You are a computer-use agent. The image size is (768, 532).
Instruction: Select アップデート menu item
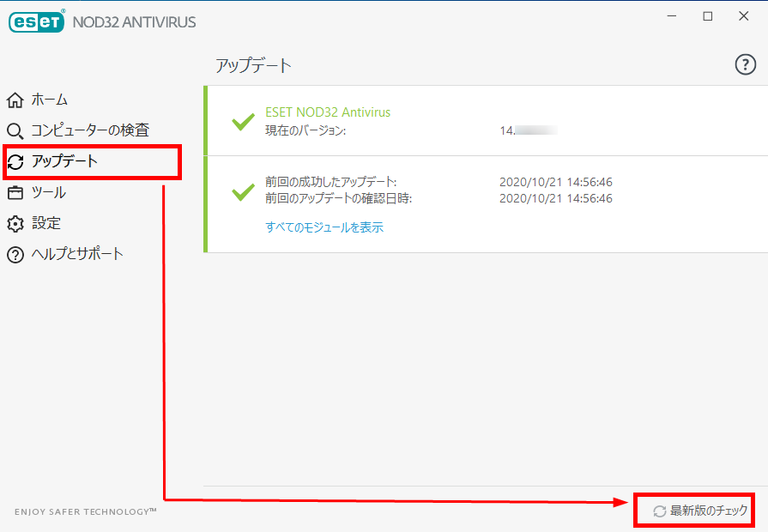(x=64, y=161)
